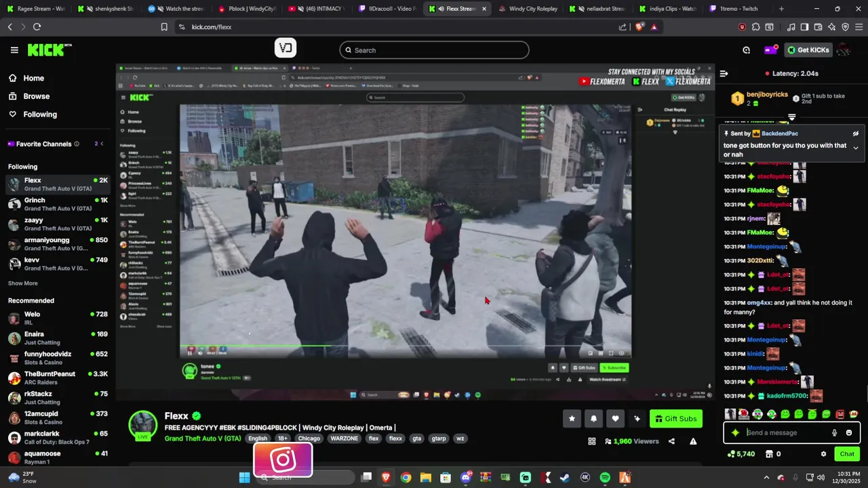
Task: Click the star favorite channel button
Action: click(x=572, y=419)
